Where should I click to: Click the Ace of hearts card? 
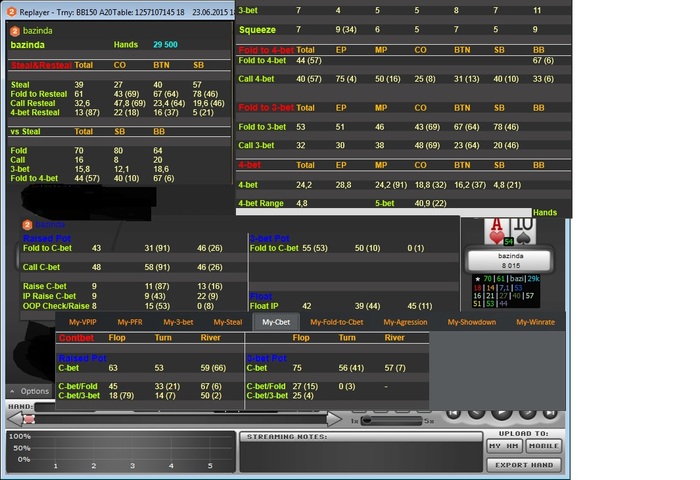[496, 231]
